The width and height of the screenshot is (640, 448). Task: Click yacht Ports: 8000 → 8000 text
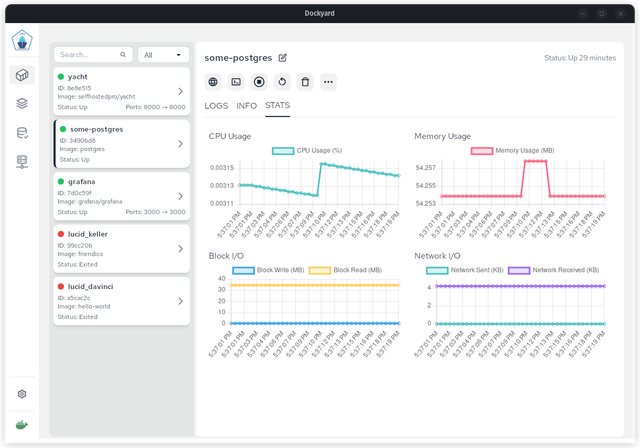point(156,107)
